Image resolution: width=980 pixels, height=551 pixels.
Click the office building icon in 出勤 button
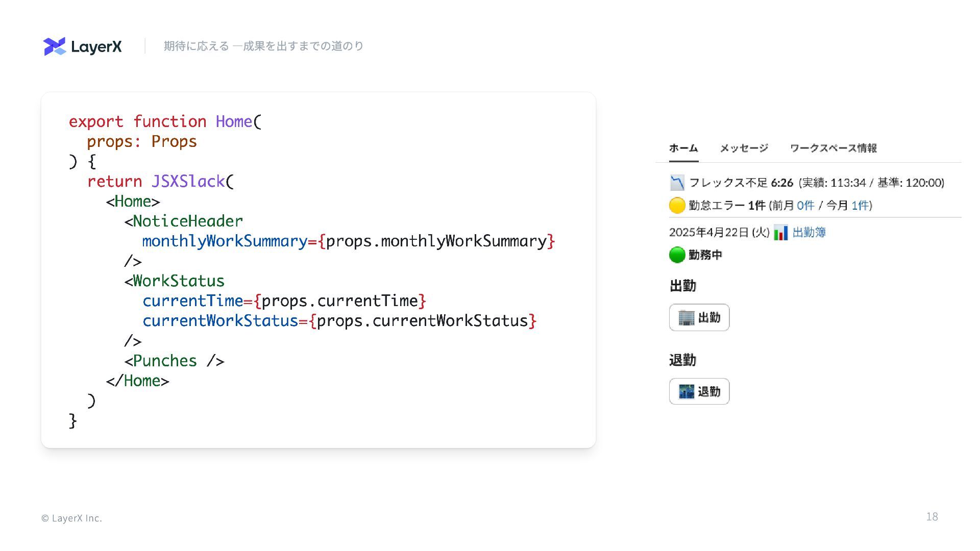[686, 318]
